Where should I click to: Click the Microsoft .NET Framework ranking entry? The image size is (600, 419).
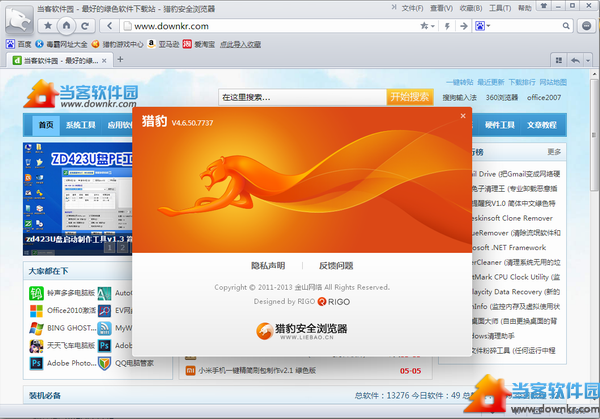tap(509, 248)
